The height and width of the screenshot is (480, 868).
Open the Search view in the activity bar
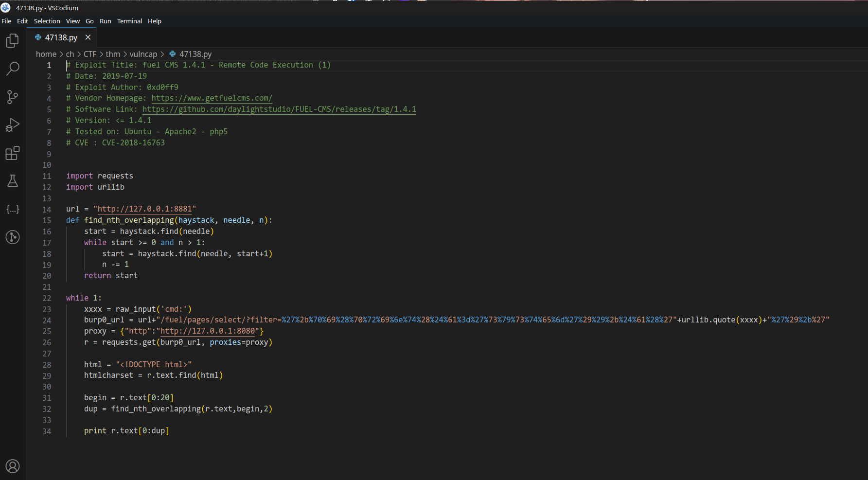(13, 69)
